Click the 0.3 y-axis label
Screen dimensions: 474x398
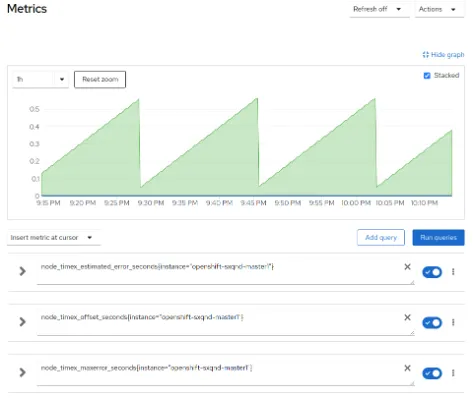point(34,144)
